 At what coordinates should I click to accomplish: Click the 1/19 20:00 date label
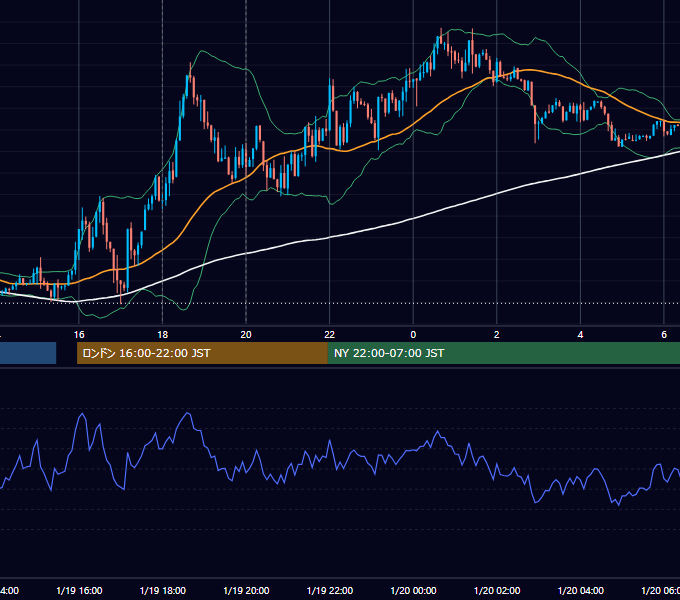click(x=246, y=591)
